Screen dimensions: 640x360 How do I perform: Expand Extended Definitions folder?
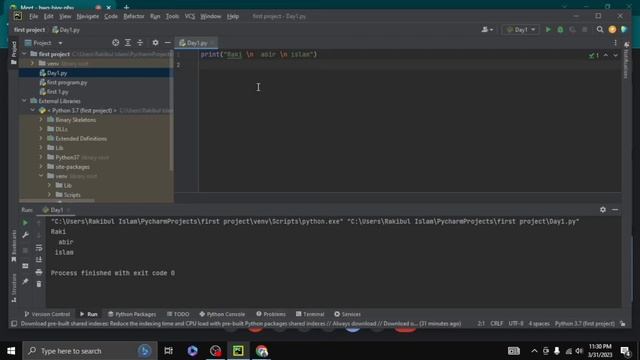pos(41,138)
